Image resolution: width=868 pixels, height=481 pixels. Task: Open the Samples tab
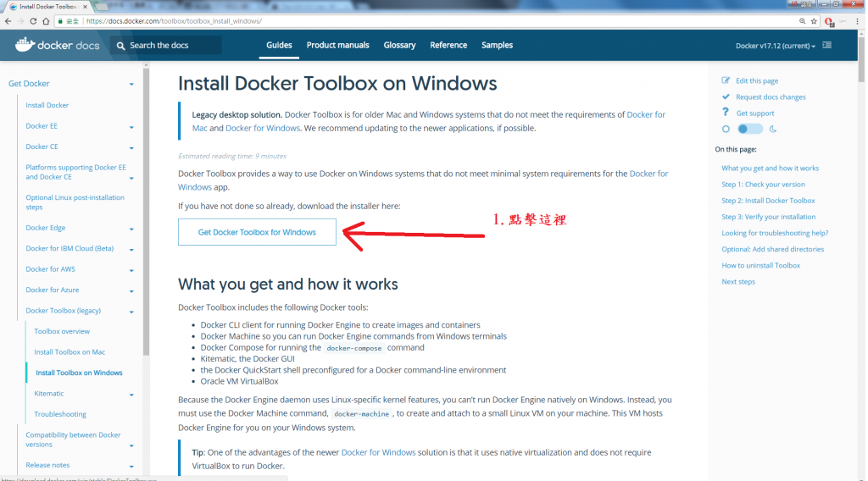click(x=497, y=46)
